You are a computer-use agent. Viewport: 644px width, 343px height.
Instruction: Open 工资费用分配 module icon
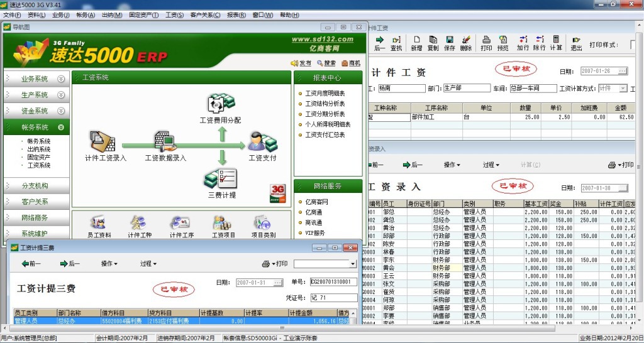(x=221, y=104)
